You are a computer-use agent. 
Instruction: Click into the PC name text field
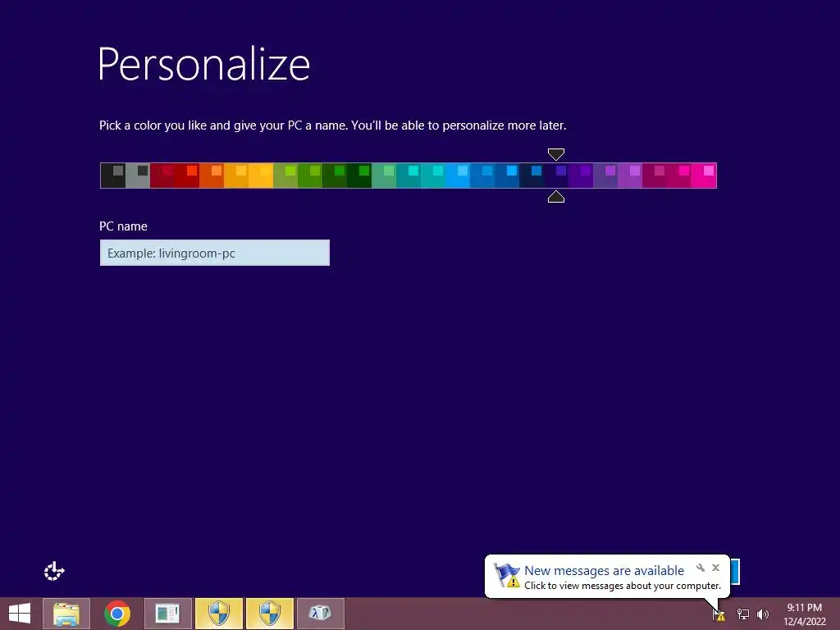215,253
